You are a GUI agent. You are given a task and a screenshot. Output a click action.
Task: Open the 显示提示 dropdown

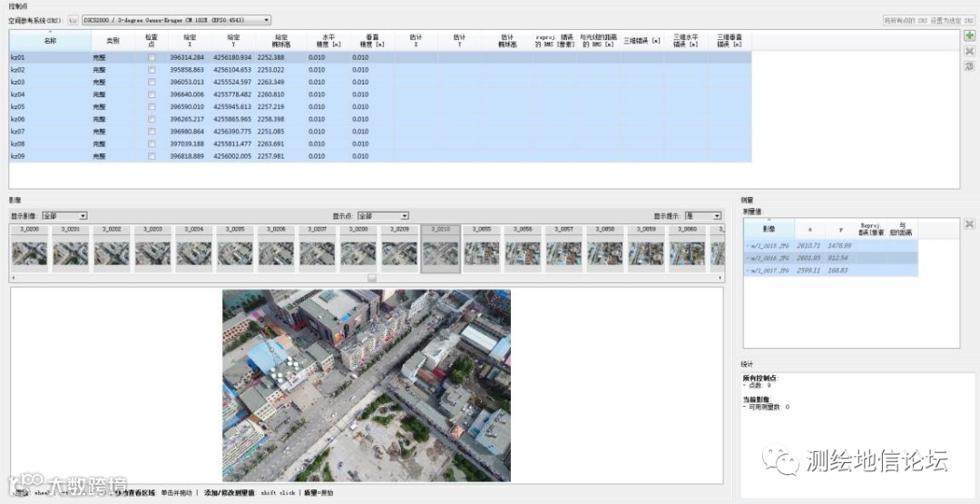pyautogui.click(x=702, y=216)
